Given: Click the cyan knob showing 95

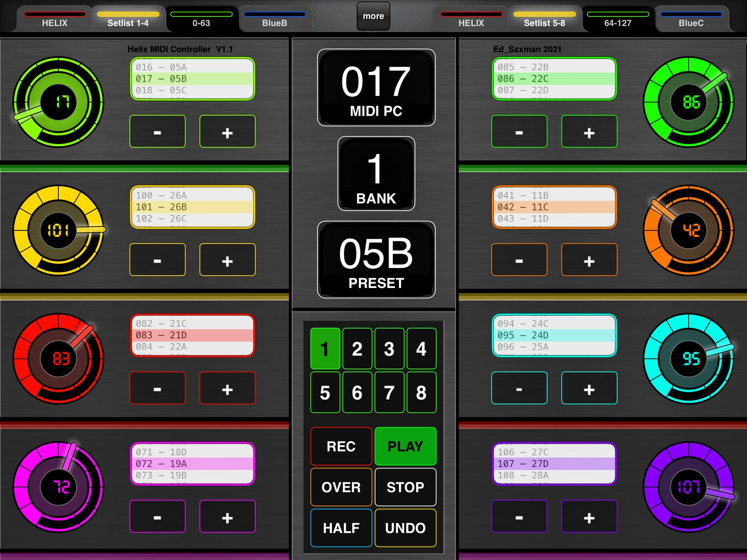Looking at the screenshot, I should 689,359.
